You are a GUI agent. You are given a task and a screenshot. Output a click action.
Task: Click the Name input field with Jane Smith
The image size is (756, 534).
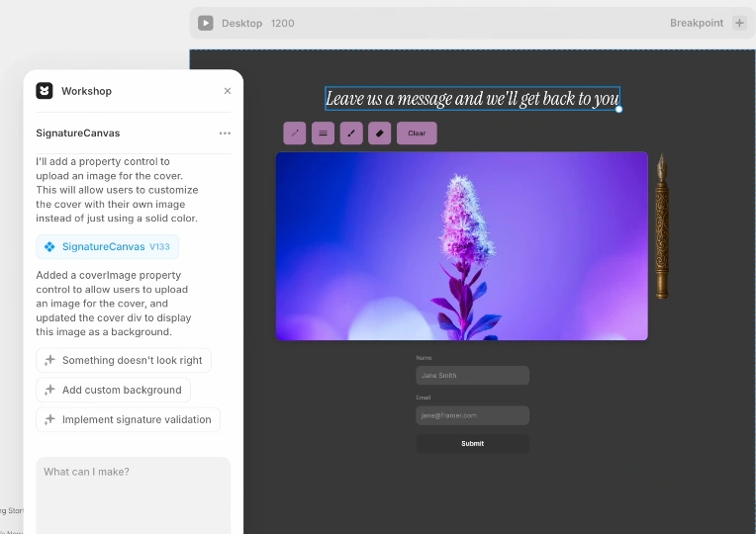473,376
